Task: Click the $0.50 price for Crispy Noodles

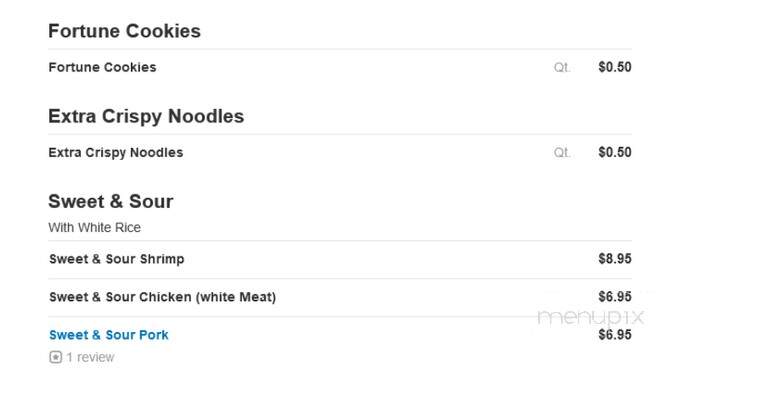Action: (x=615, y=152)
